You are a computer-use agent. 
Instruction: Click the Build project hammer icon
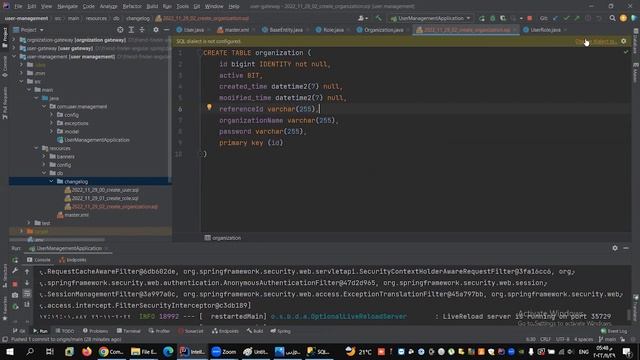tap(378, 18)
